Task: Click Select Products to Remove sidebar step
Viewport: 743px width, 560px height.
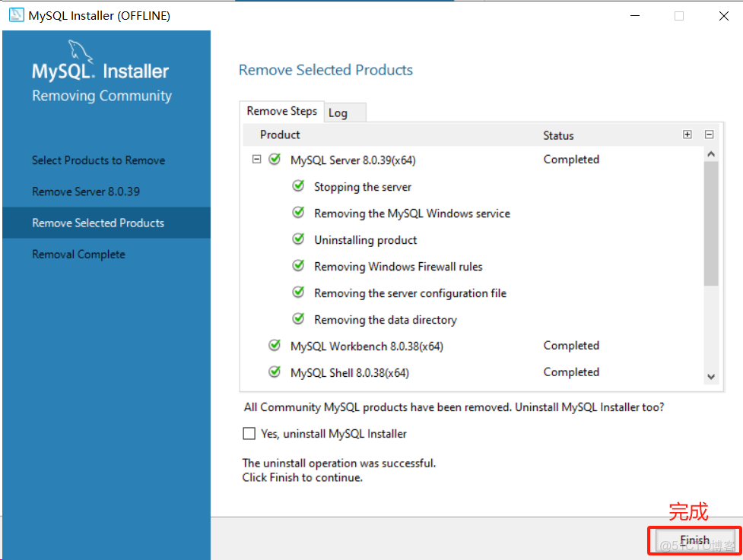Action: pos(98,160)
